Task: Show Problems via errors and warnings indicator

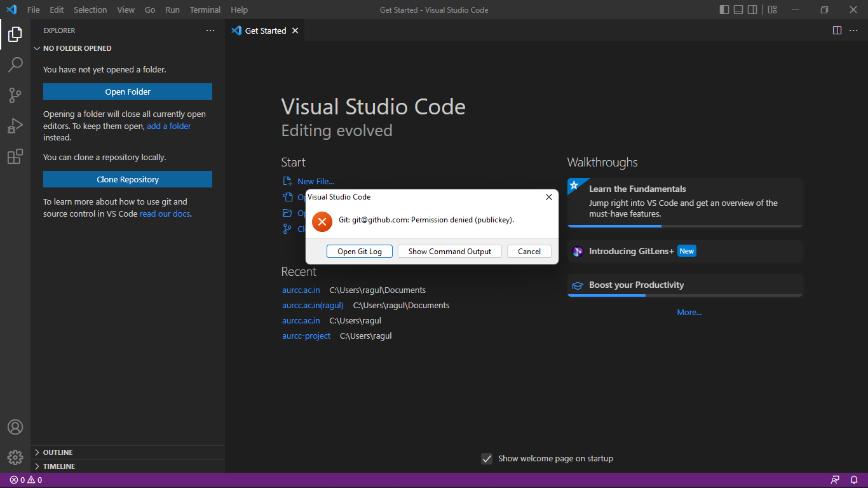Action: click(25, 480)
